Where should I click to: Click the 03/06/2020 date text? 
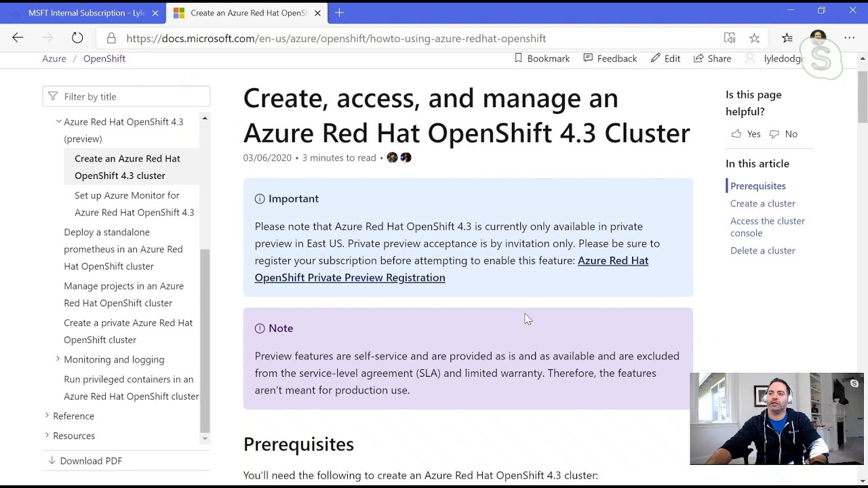pos(267,157)
